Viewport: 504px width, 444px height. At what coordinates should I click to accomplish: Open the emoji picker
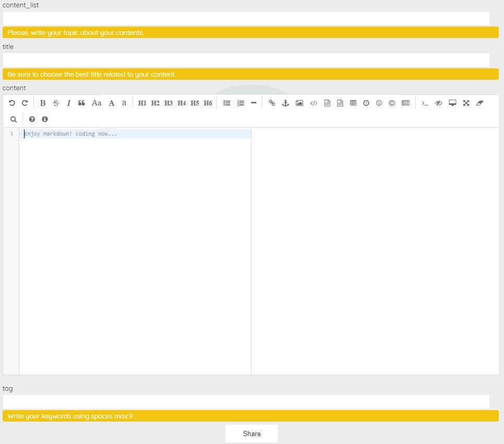pyautogui.click(x=379, y=103)
